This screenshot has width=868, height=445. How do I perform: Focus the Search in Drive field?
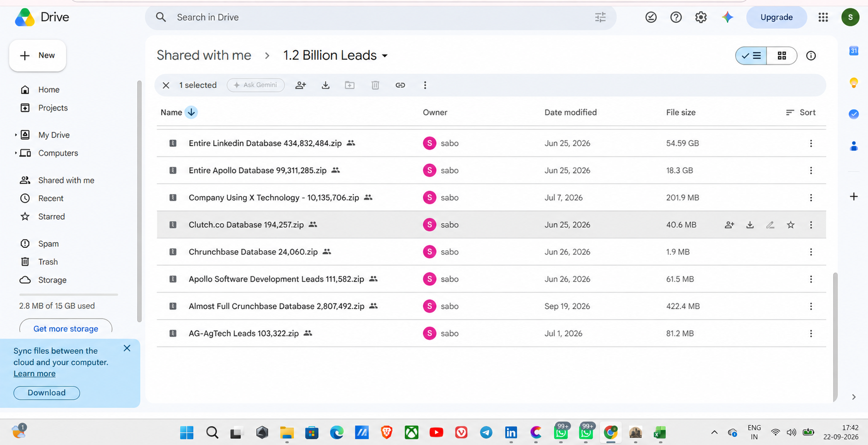pos(381,17)
